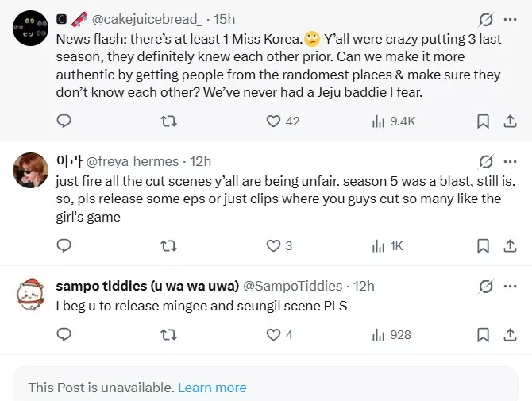View 1K views analytics on freya_hermes post
This screenshot has width=532, height=401.
pos(379,245)
